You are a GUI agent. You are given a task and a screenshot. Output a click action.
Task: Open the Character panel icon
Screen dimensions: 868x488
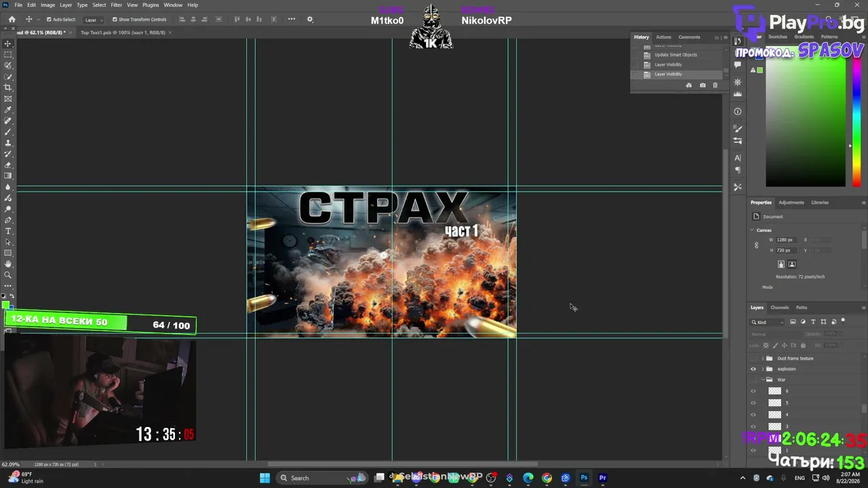click(x=738, y=158)
